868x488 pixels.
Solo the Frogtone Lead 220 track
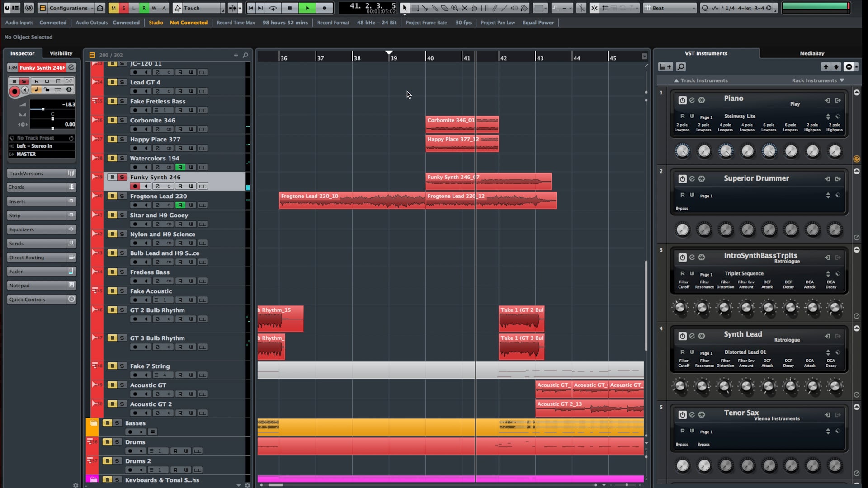[122, 196]
